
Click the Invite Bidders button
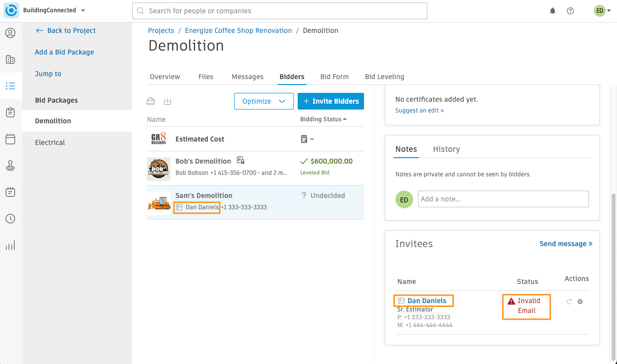331,101
